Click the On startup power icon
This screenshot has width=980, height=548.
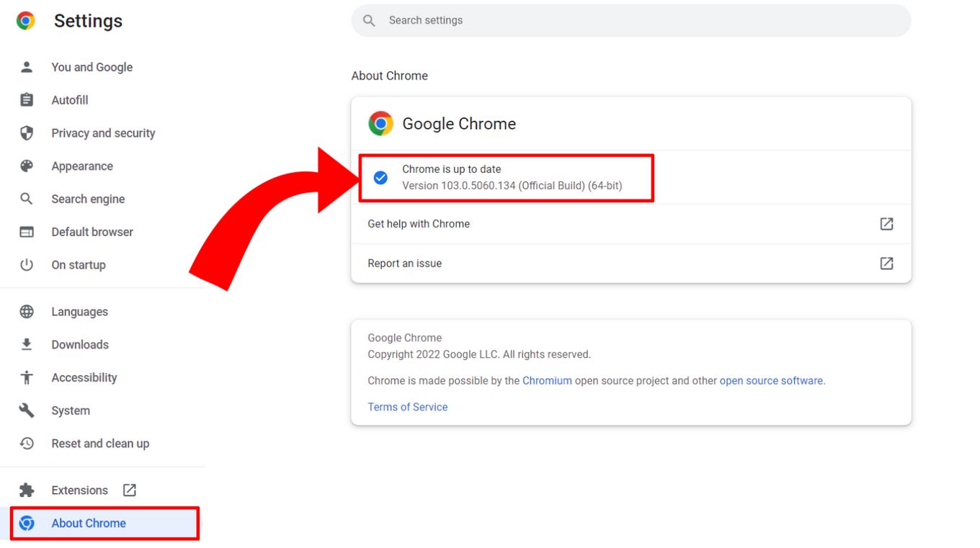point(27,264)
